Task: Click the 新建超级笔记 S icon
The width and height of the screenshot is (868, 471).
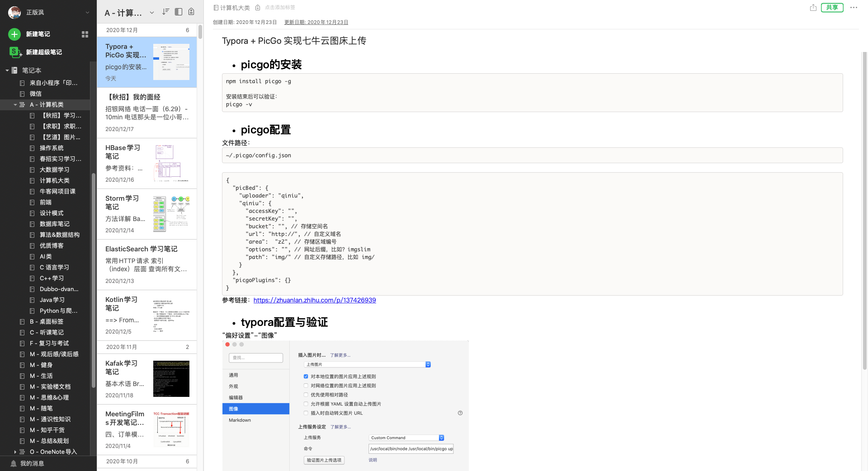Action: pos(14,52)
